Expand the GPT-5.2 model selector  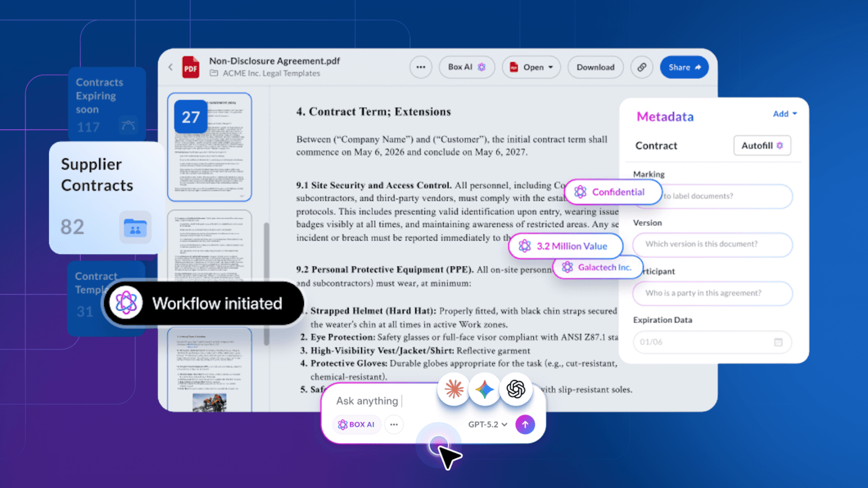pos(488,424)
